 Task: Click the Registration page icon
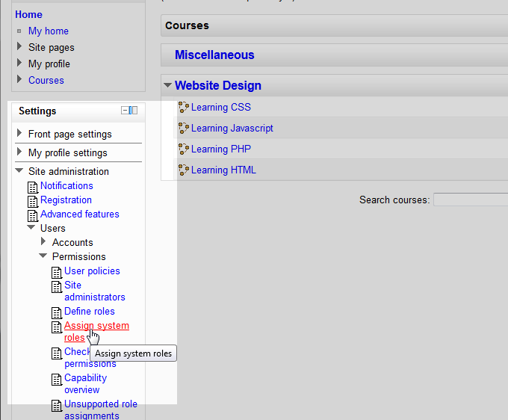click(x=33, y=201)
